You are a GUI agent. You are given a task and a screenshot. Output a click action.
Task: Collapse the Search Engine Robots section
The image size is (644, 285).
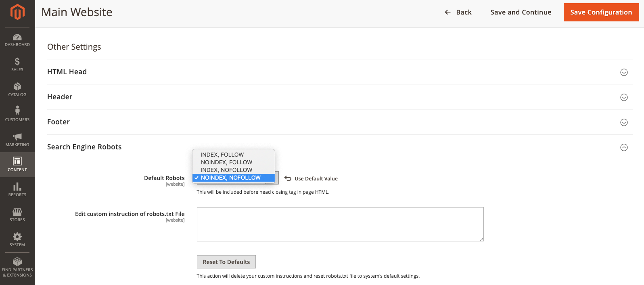coord(623,147)
